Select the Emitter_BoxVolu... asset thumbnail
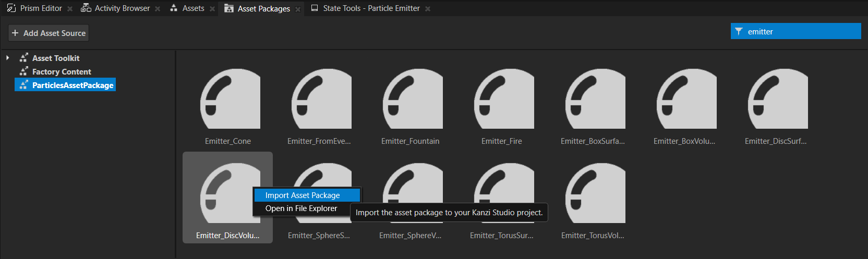 coord(686,98)
